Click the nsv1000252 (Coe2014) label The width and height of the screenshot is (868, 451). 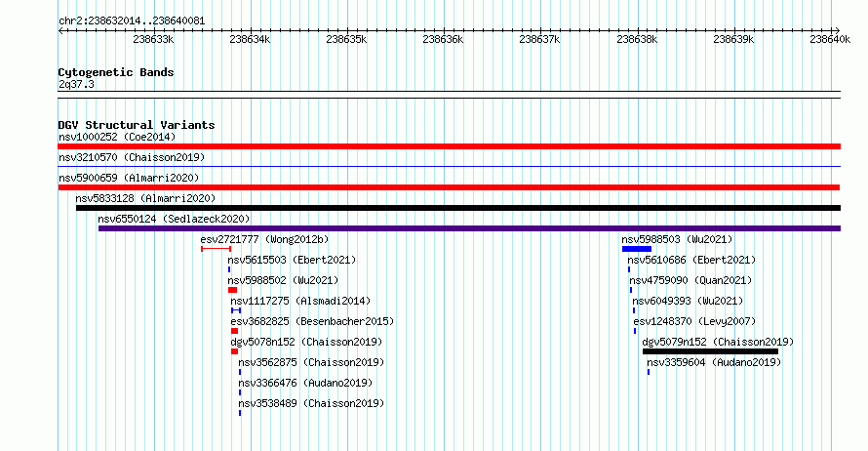[117, 137]
